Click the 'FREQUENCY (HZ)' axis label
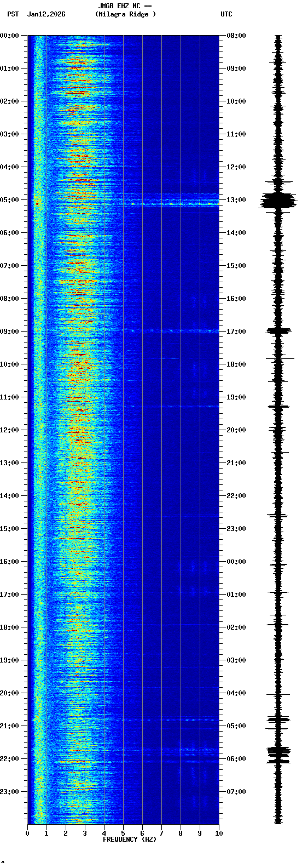This screenshot has width=302, height=868. (x=130, y=840)
